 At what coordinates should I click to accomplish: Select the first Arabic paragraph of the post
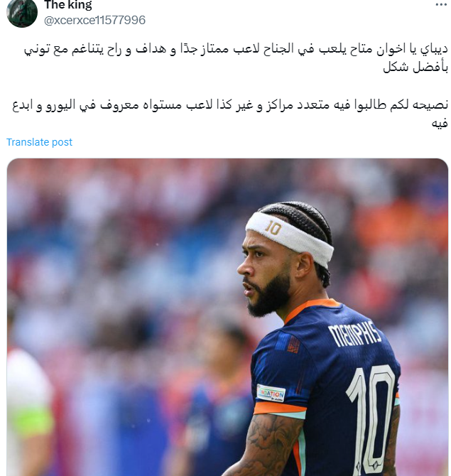(x=236, y=58)
